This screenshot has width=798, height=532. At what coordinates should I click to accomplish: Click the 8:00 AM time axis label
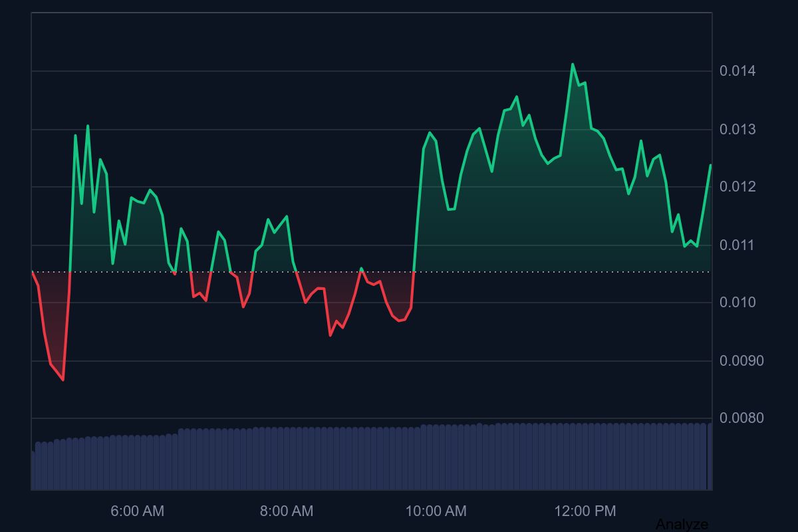[x=286, y=511]
